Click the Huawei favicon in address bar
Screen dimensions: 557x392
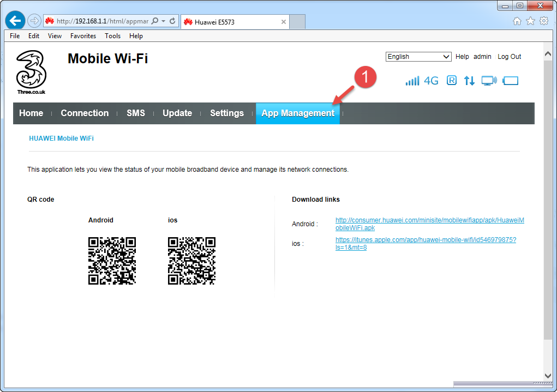[x=50, y=21]
